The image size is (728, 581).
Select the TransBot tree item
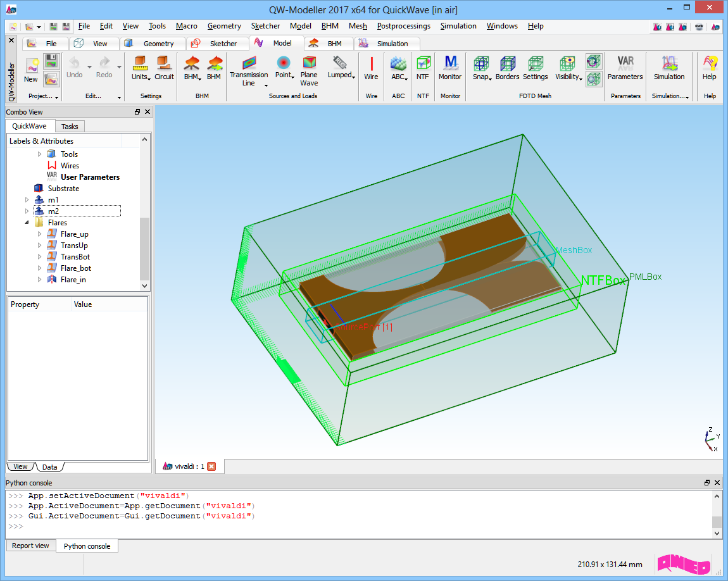click(75, 256)
